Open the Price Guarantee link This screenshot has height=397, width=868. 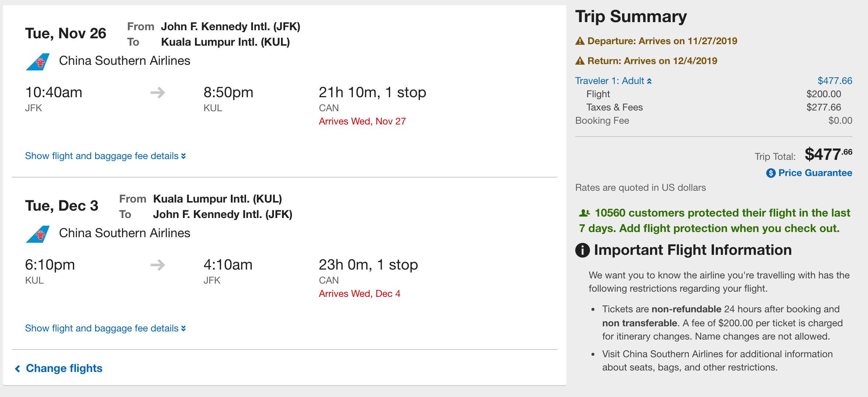coord(815,173)
